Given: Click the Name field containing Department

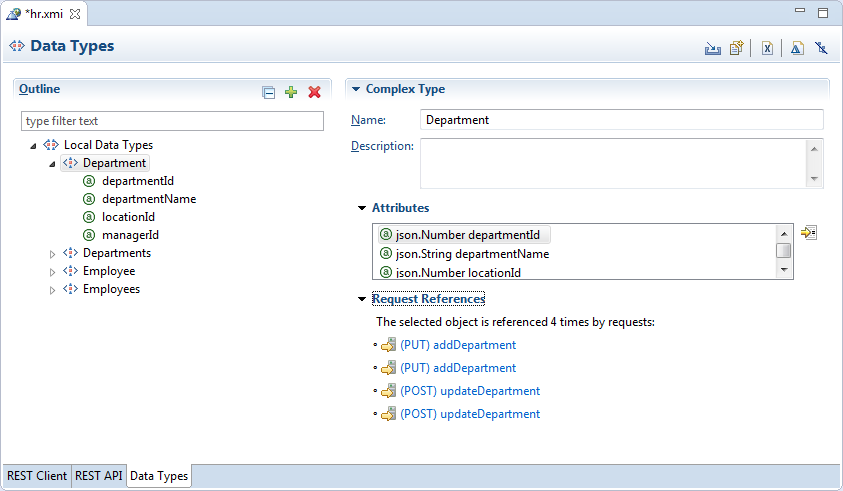Looking at the screenshot, I should pos(621,120).
